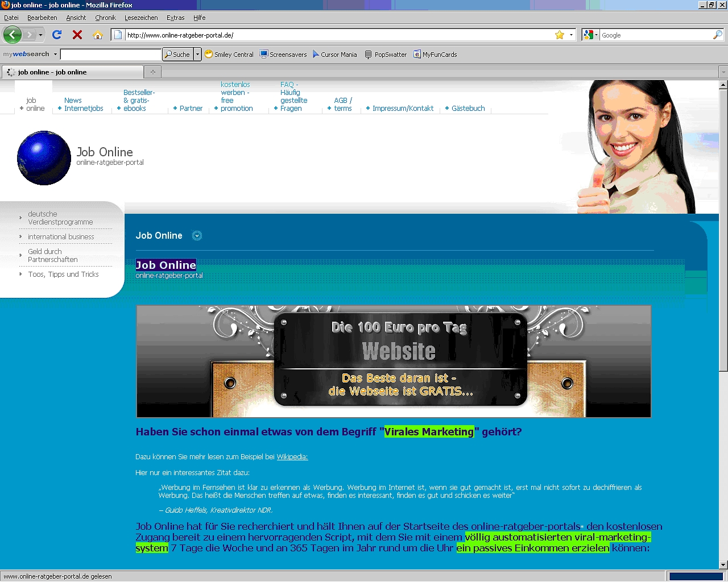The height and width of the screenshot is (582, 728).
Task: Click the green Back navigation arrow
Action: click(x=13, y=35)
